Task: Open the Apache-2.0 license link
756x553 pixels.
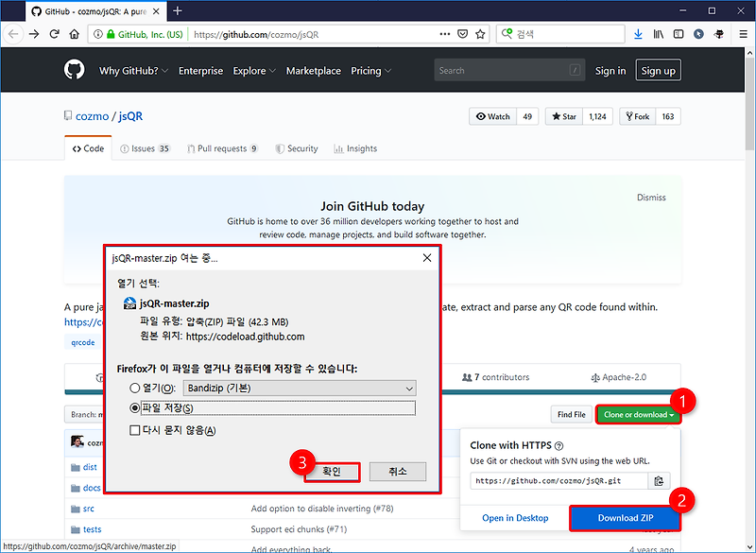Action: [619, 377]
